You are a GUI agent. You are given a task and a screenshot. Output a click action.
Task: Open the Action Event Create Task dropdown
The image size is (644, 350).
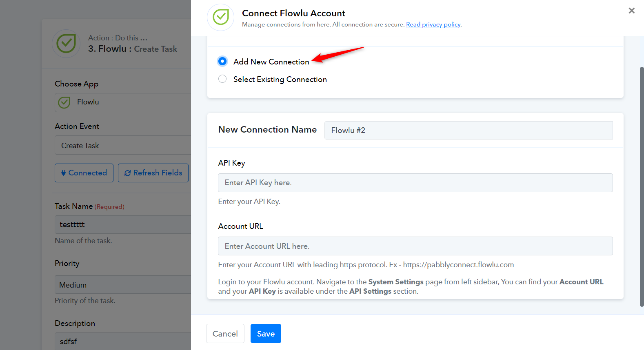(x=123, y=145)
